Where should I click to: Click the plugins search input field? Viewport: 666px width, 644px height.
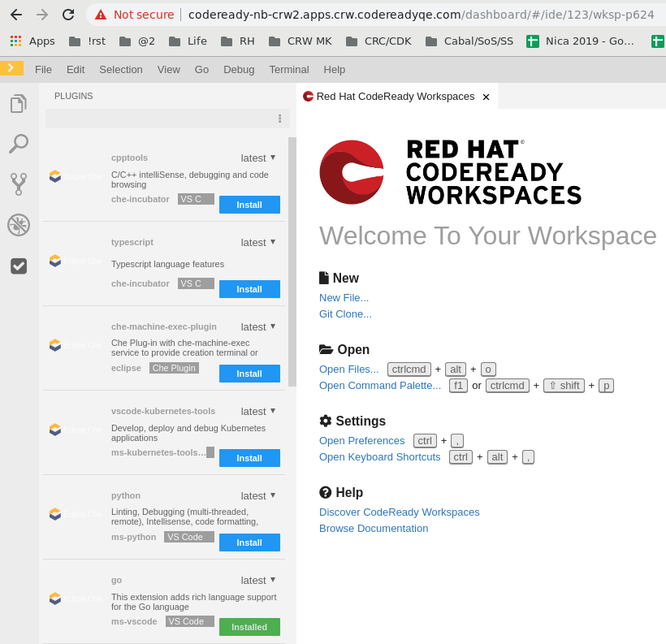[161, 119]
